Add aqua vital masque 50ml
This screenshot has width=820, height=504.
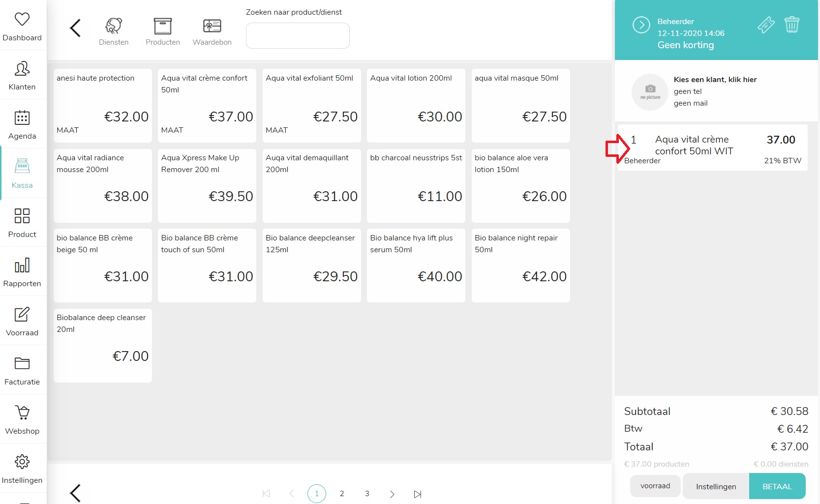(x=521, y=106)
